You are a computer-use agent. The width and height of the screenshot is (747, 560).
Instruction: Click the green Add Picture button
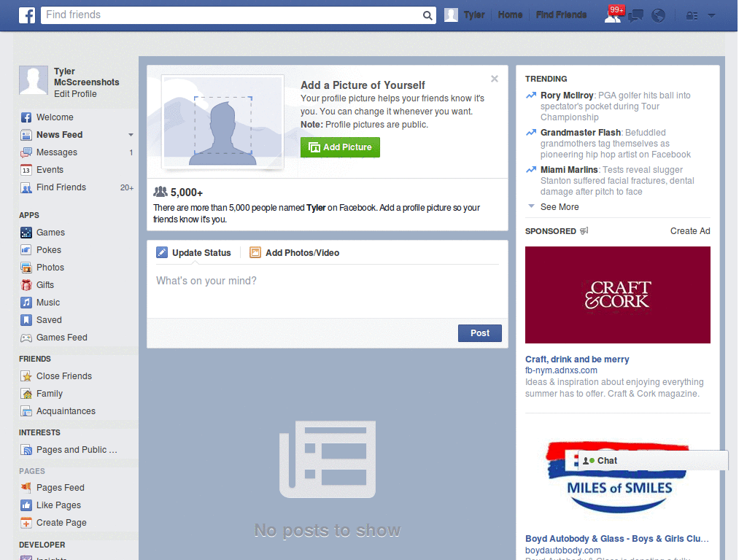340,147
